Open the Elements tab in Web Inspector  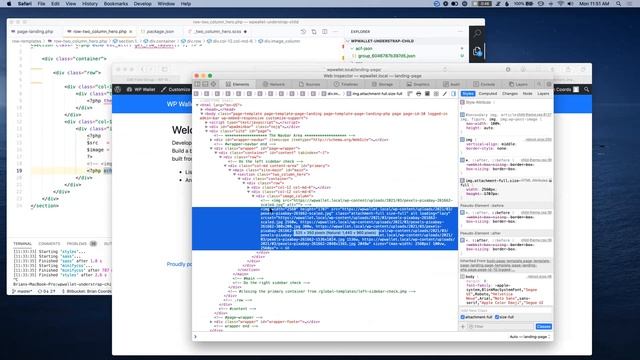(238, 84)
